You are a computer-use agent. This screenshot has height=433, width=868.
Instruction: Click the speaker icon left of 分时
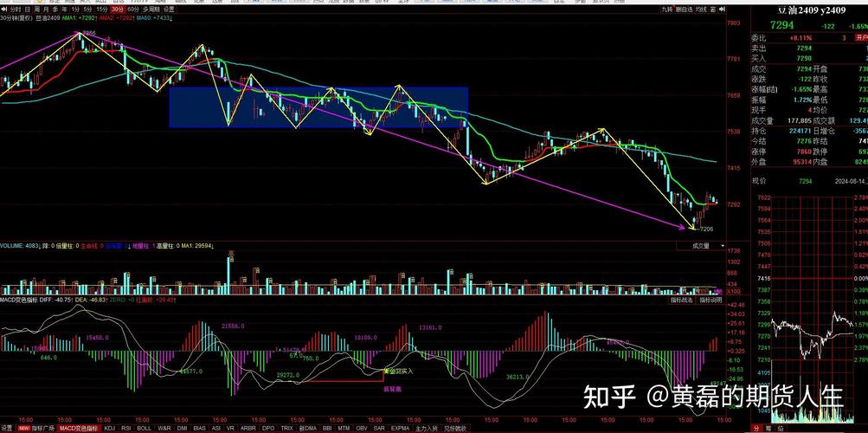pyautogui.click(x=4, y=10)
